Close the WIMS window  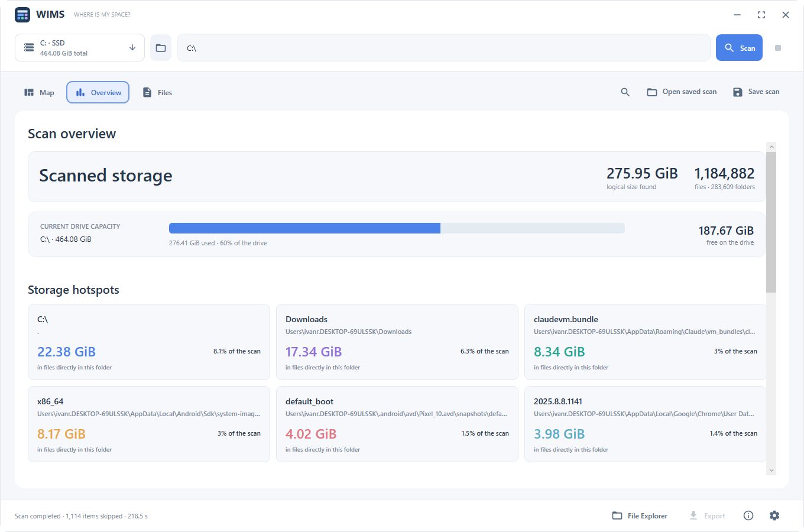pos(786,15)
